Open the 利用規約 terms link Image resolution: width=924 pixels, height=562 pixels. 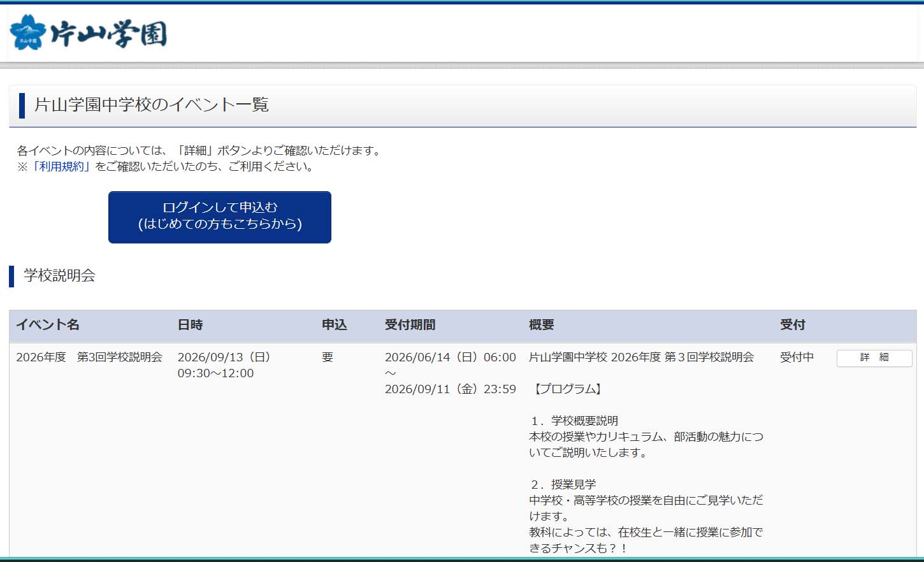click(61, 166)
